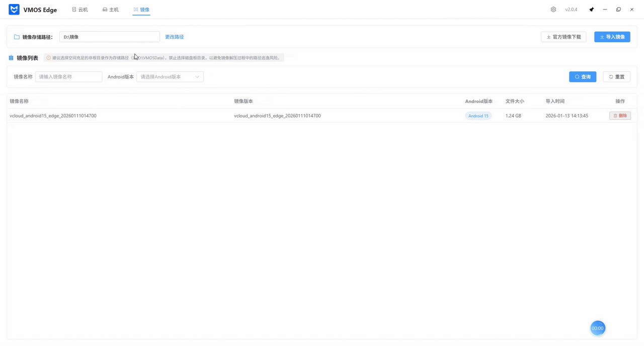
Task: Focus the 镜像名称 search input field
Action: click(x=68, y=77)
